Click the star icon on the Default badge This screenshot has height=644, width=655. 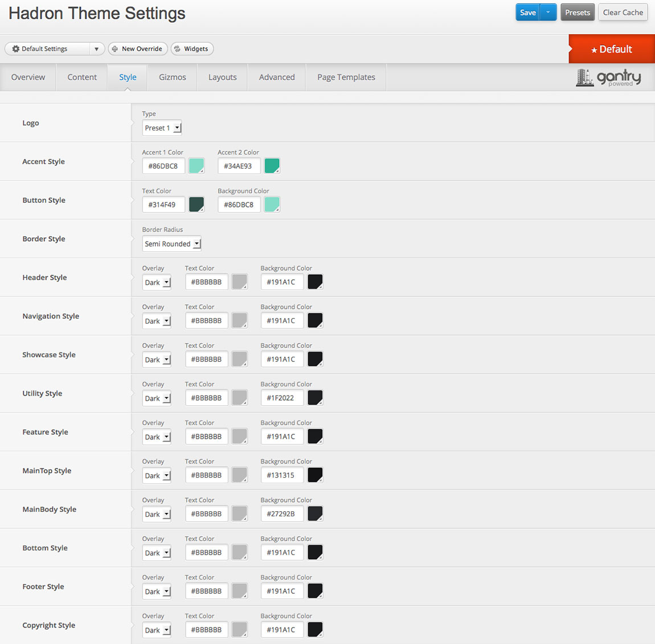tap(594, 50)
